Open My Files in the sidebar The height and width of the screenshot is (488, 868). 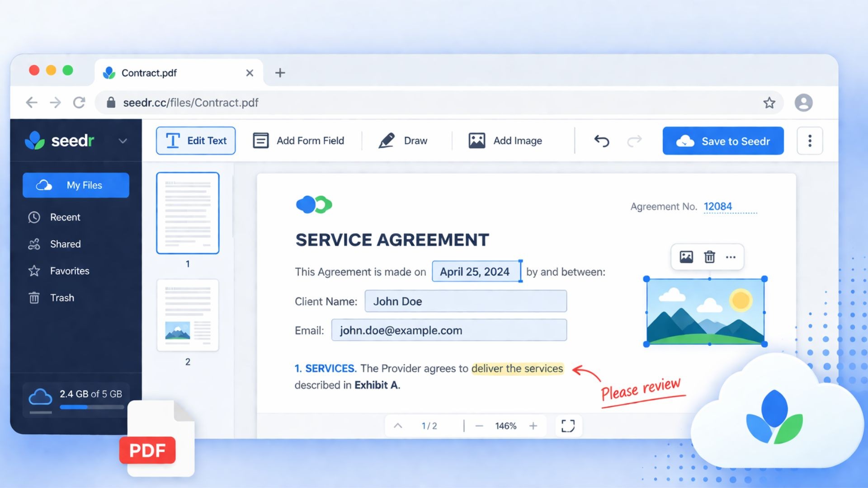76,185
